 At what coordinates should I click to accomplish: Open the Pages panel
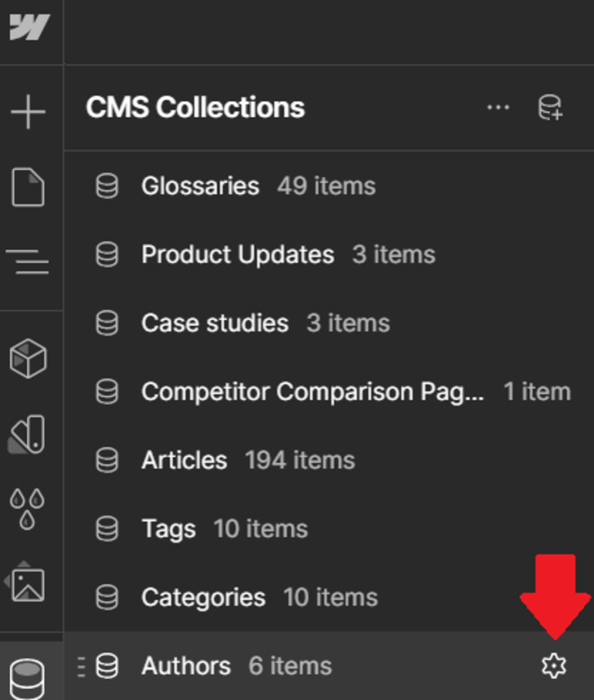click(x=29, y=187)
